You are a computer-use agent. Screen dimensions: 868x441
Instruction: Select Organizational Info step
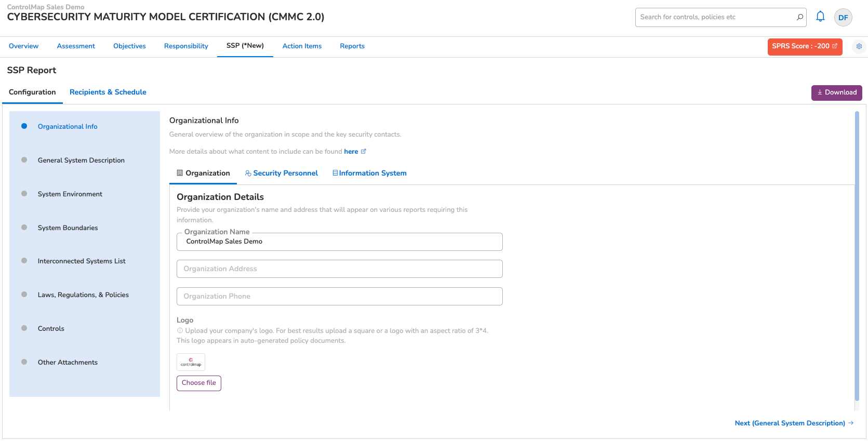click(68, 127)
